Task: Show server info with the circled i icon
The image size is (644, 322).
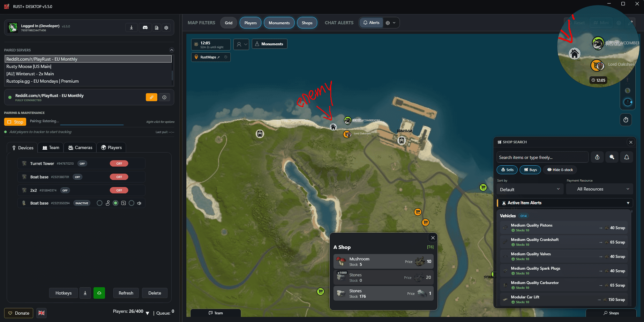Action: click(x=164, y=97)
